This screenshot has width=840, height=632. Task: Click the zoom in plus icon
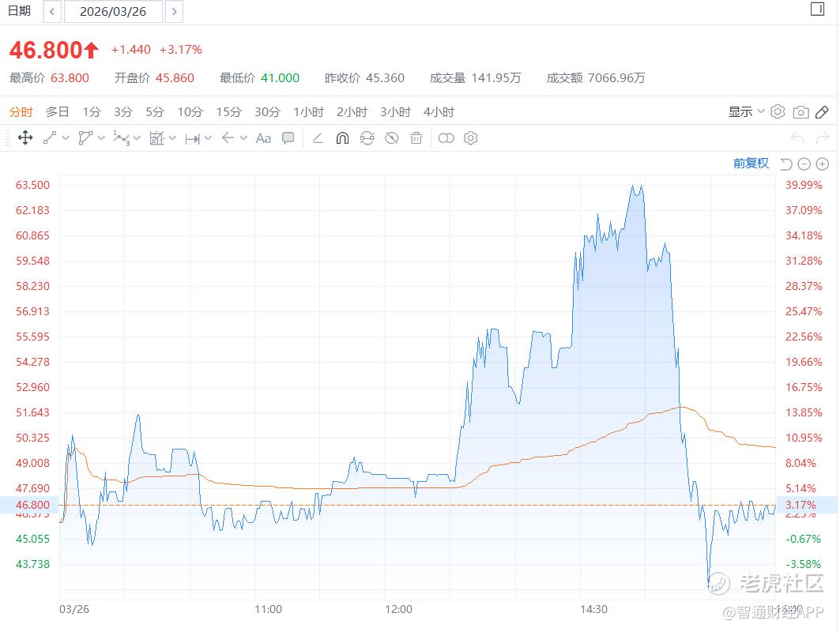click(x=823, y=164)
